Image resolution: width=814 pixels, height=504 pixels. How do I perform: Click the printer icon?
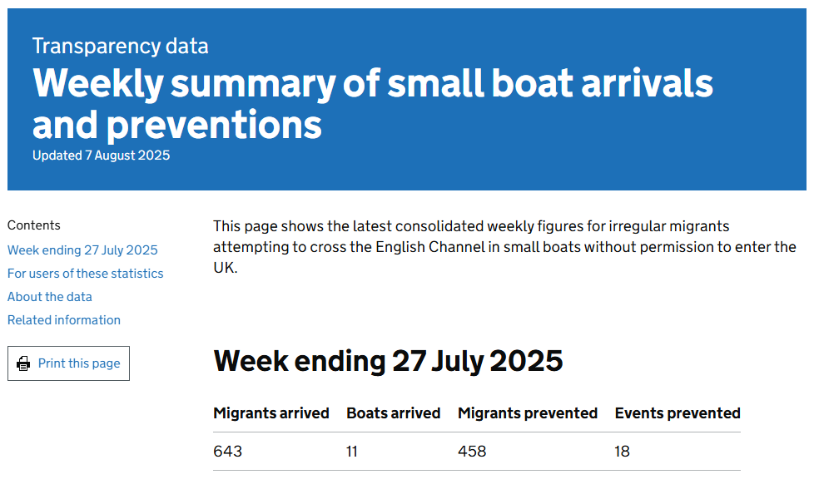pos(23,363)
